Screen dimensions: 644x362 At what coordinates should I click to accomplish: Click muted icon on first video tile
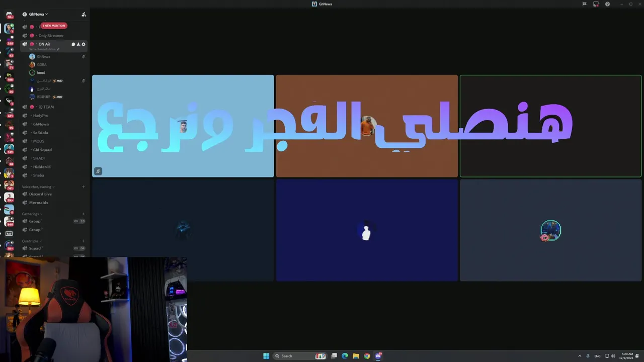click(x=98, y=171)
